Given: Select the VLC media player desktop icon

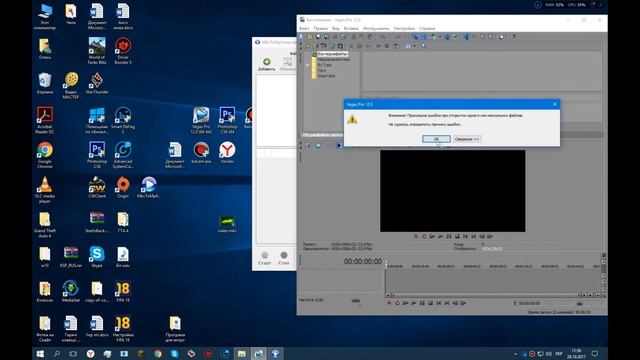Looking at the screenshot, I should pos(45,189).
